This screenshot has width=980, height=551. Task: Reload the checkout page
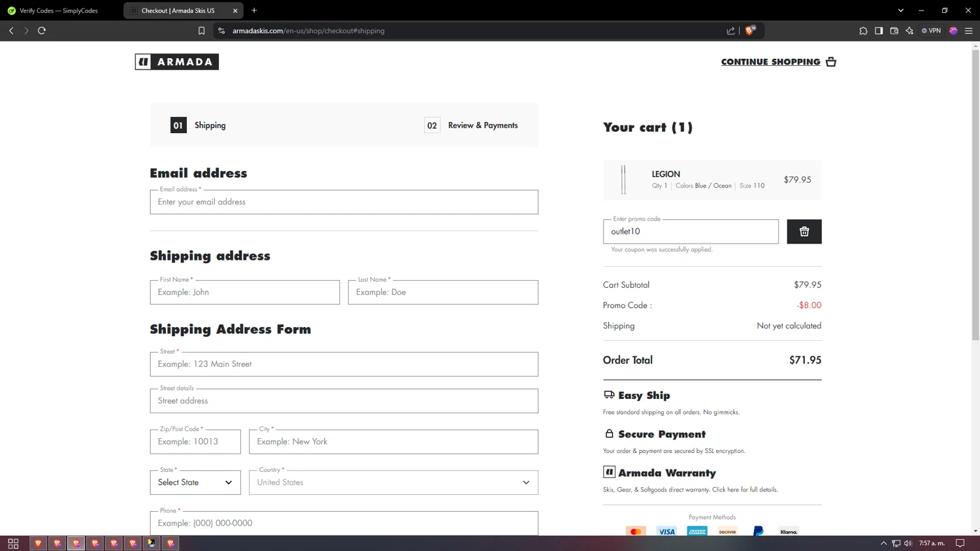(42, 31)
